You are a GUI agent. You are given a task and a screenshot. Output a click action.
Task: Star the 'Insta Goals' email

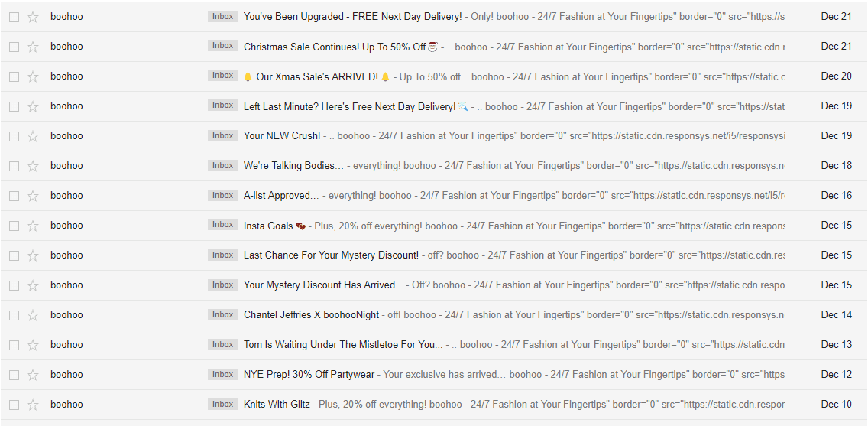[x=33, y=226]
